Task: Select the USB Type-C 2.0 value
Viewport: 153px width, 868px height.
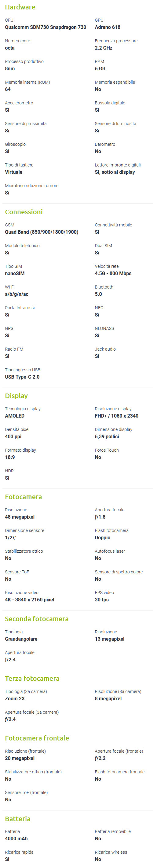Action: pos(22,377)
